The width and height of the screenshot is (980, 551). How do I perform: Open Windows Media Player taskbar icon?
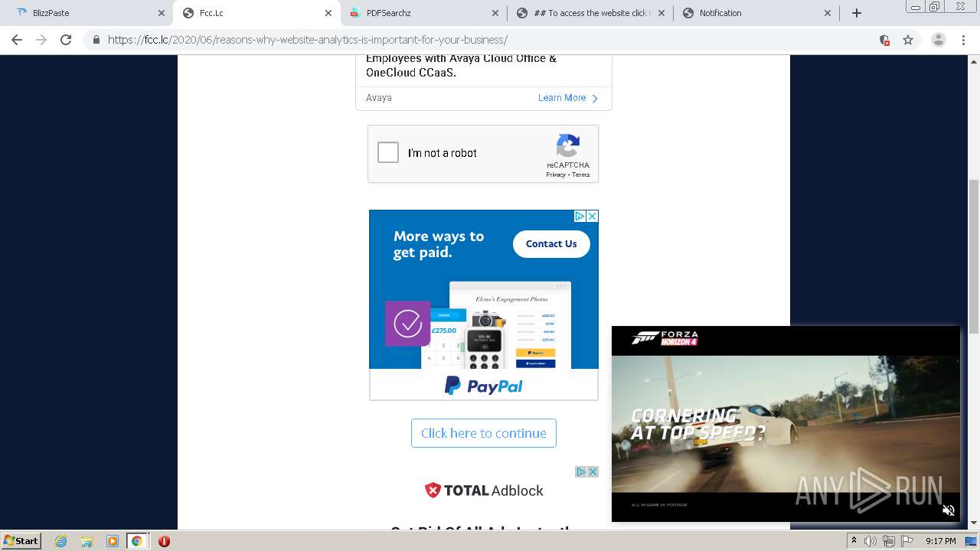113,541
